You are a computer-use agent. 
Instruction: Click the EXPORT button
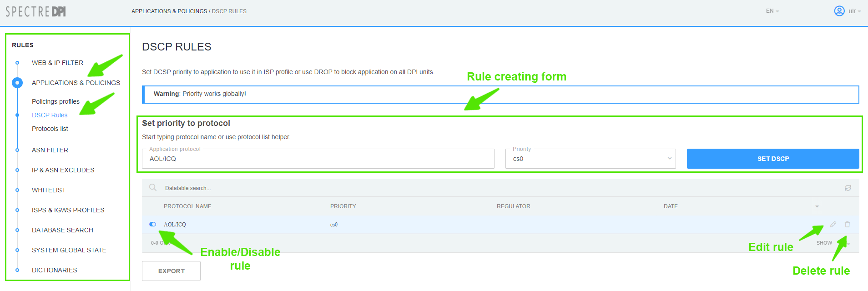(171, 271)
